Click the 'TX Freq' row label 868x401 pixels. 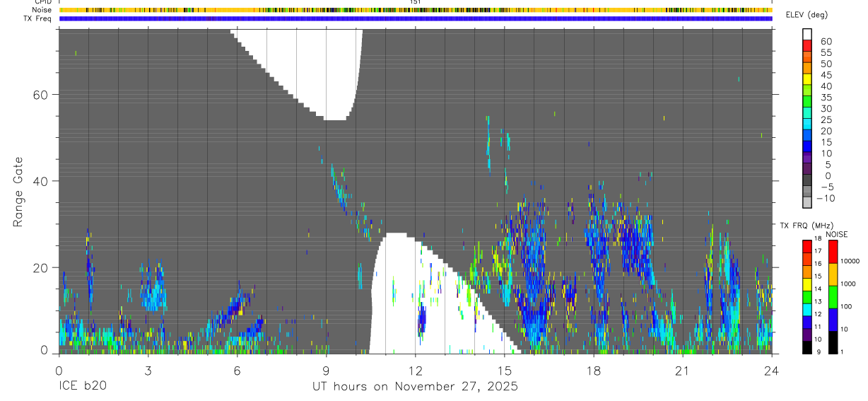click(38, 18)
